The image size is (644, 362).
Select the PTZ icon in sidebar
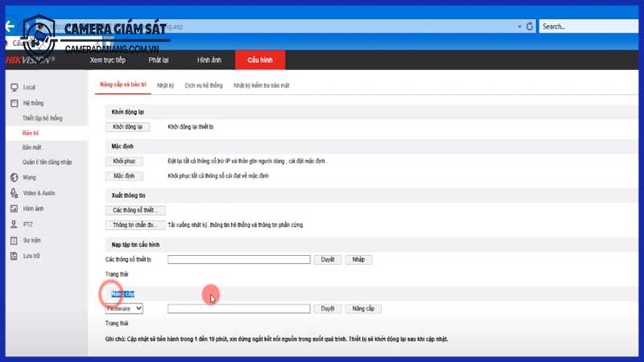pyautogui.click(x=13, y=224)
